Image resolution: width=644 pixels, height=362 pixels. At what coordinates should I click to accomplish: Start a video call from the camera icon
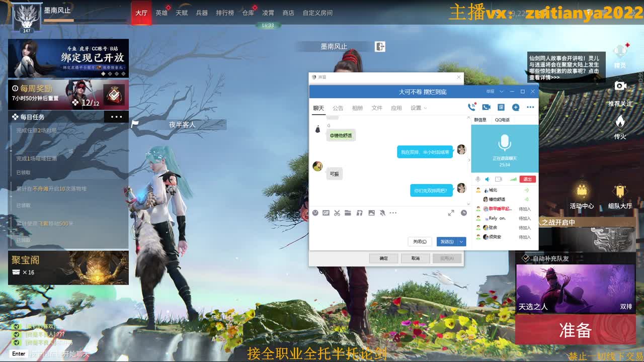tap(486, 107)
